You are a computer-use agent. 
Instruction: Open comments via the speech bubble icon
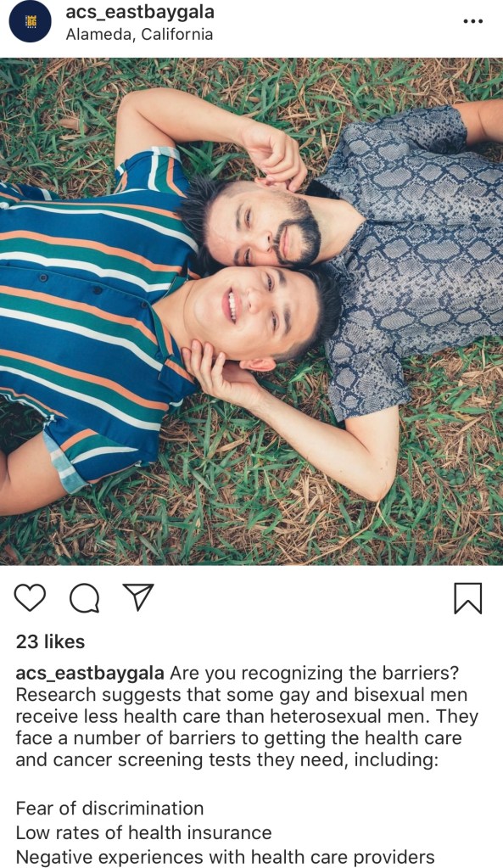coord(85,598)
